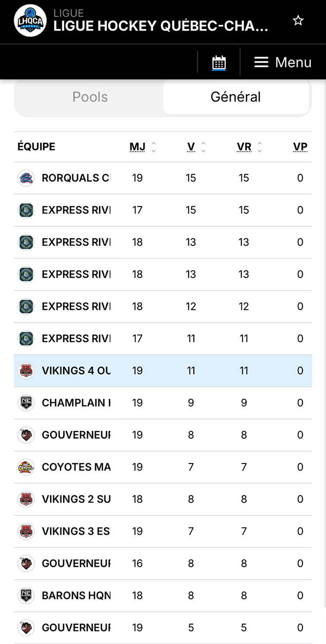
Task: Click the Barons HQN team logo
Action: (26, 596)
